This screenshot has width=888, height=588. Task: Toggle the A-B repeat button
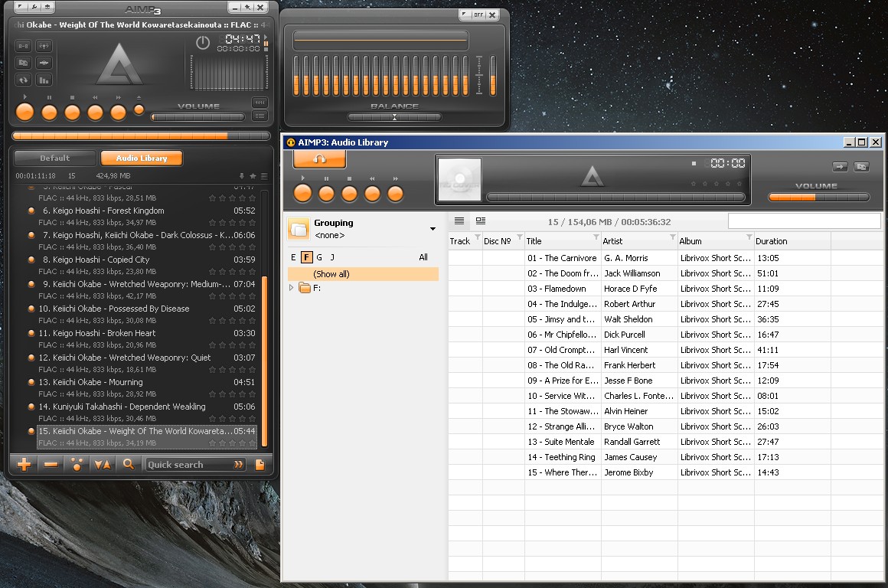[23, 46]
